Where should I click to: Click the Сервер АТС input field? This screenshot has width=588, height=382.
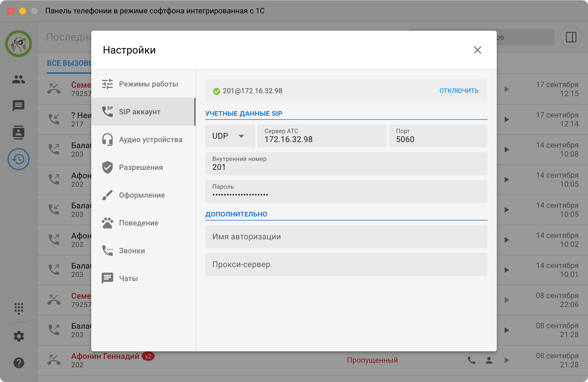[322, 136]
